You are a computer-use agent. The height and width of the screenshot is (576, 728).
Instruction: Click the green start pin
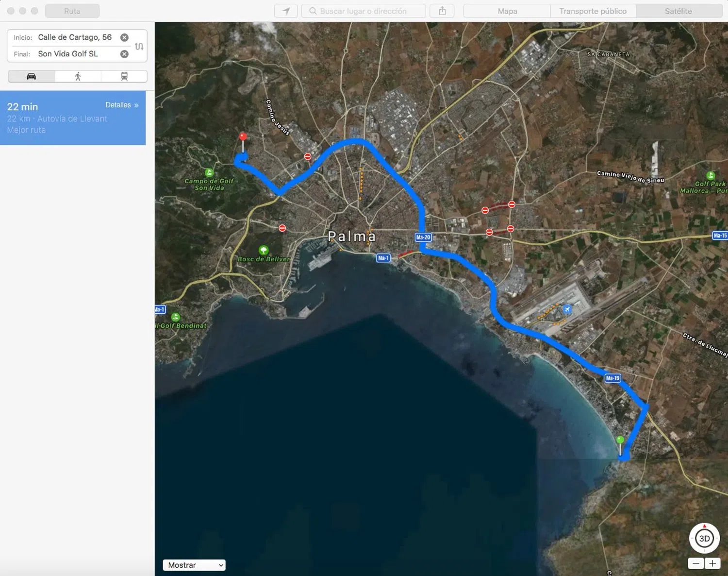pyautogui.click(x=620, y=440)
